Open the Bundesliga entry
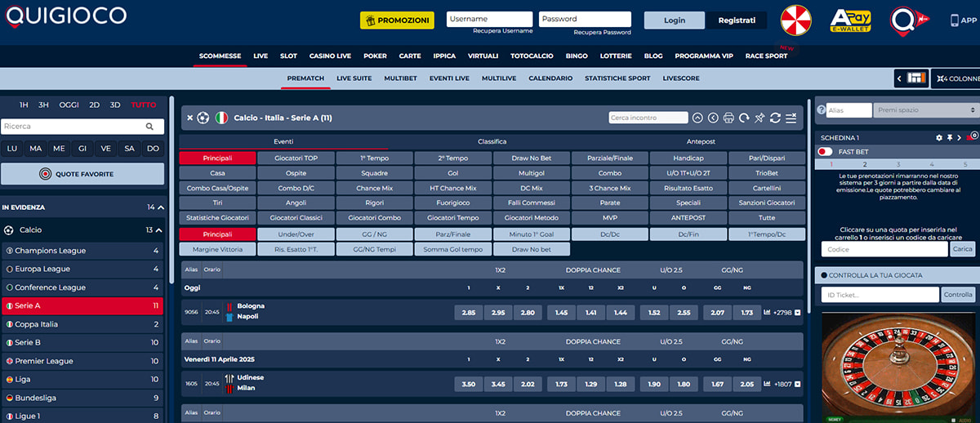 click(x=82, y=398)
